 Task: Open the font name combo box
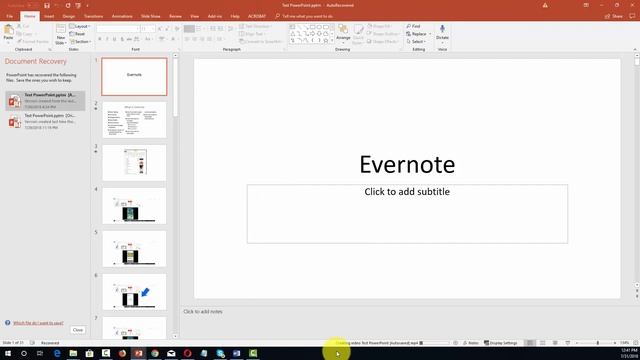point(118,29)
